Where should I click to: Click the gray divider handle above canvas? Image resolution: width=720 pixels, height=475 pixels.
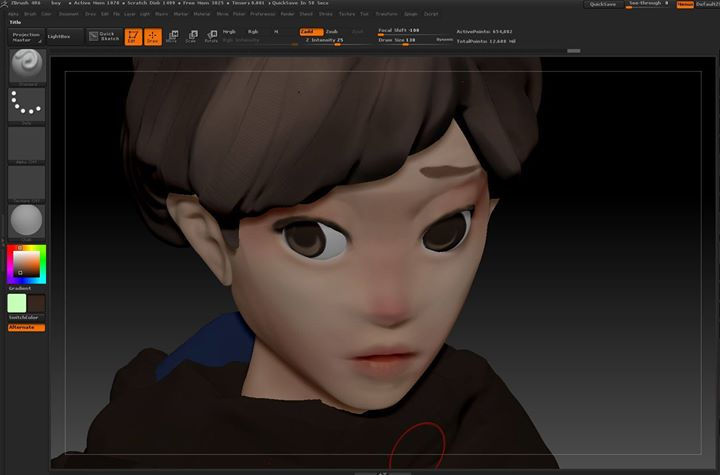point(574,51)
